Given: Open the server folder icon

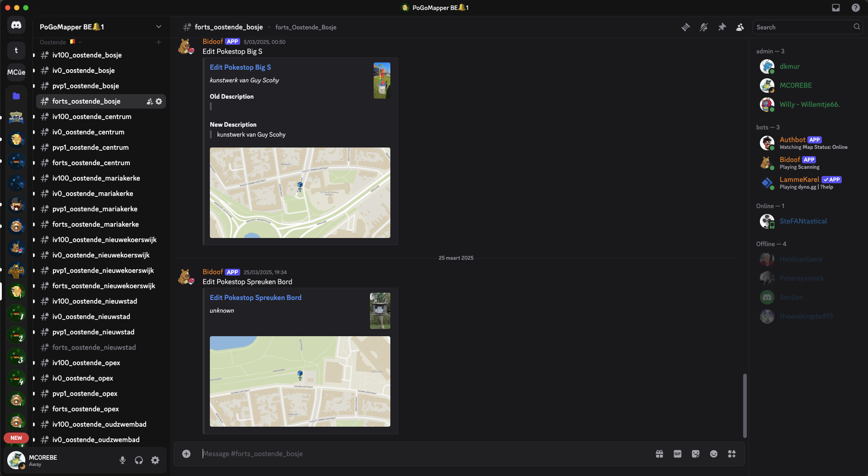Looking at the screenshot, I should pos(16,95).
